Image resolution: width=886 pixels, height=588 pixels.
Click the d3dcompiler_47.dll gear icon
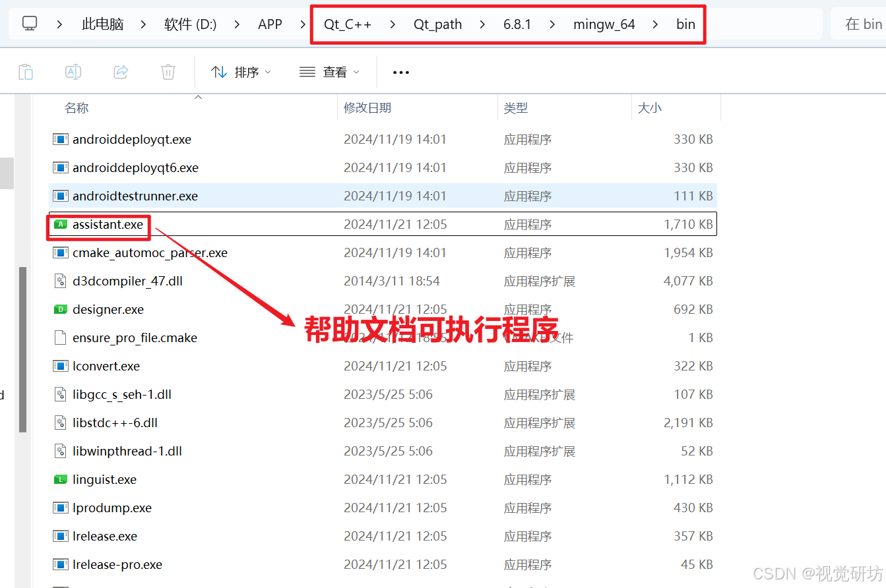pos(61,281)
